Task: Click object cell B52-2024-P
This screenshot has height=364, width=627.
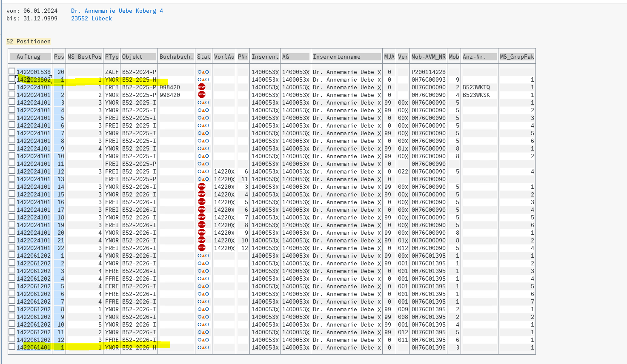Action: click(139, 72)
